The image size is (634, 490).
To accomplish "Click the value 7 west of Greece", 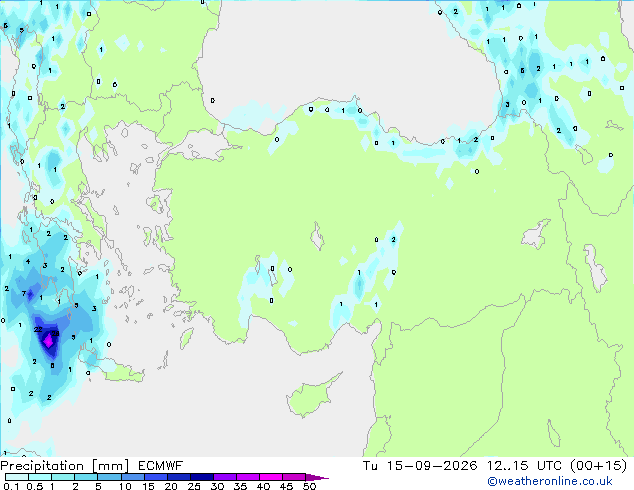I will coord(24,294).
